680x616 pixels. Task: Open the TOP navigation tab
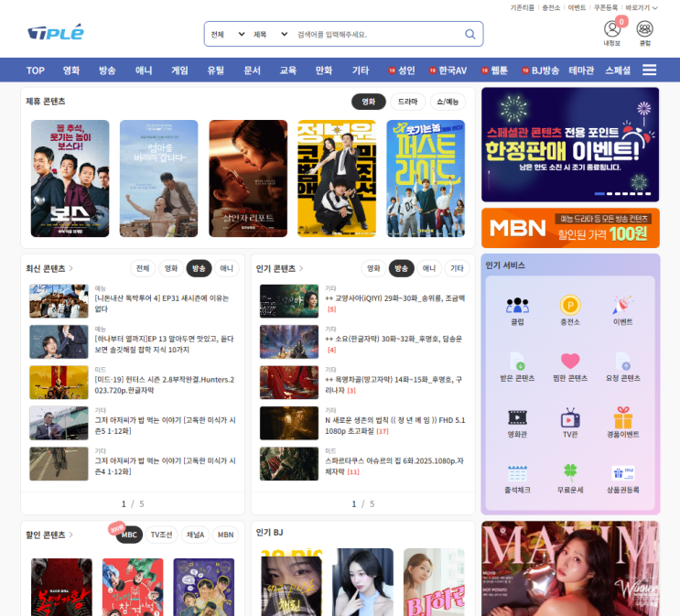click(35, 70)
